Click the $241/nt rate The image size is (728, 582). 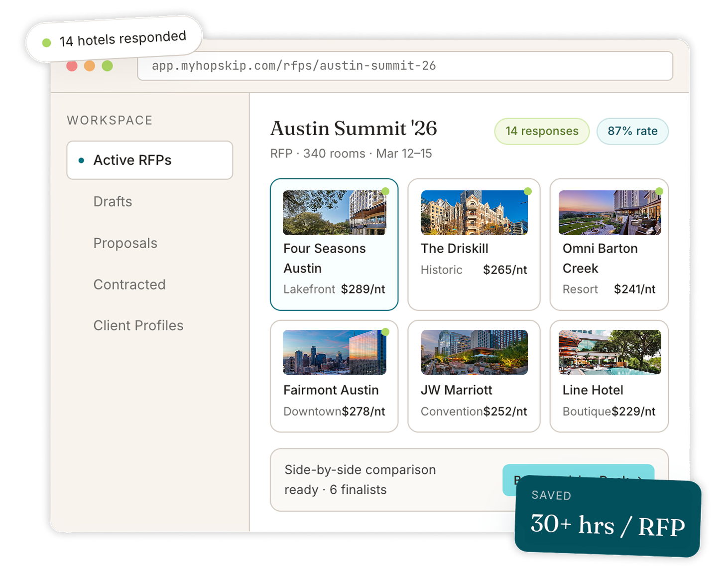pyautogui.click(x=634, y=289)
